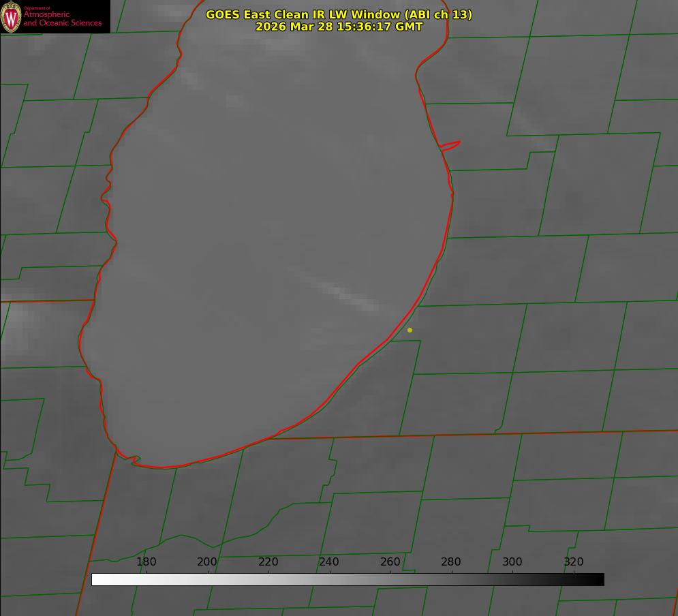Click the 240 colorbar tick label
Image resolution: width=678 pixels, height=616 pixels.
(329, 562)
